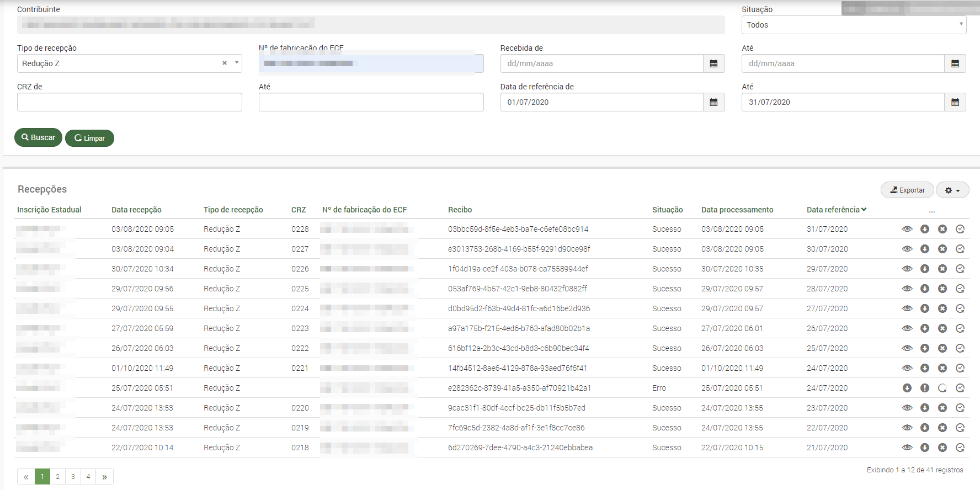Open the history clock icon in the Erro row
The height and width of the screenshot is (490, 980).
click(x=960, y=388)
